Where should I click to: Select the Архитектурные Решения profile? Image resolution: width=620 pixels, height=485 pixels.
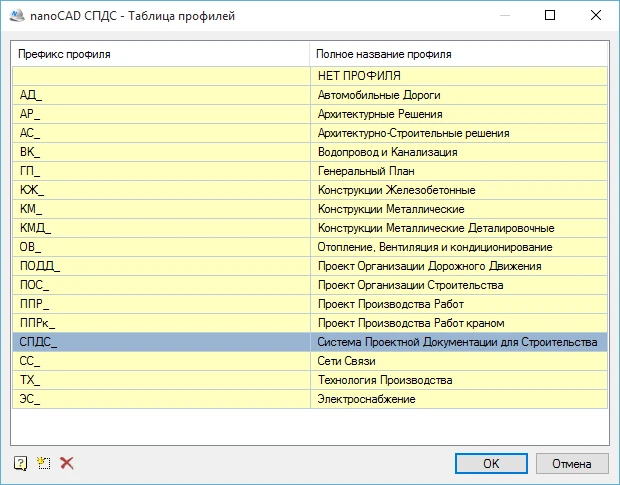(x=379, y=114)
